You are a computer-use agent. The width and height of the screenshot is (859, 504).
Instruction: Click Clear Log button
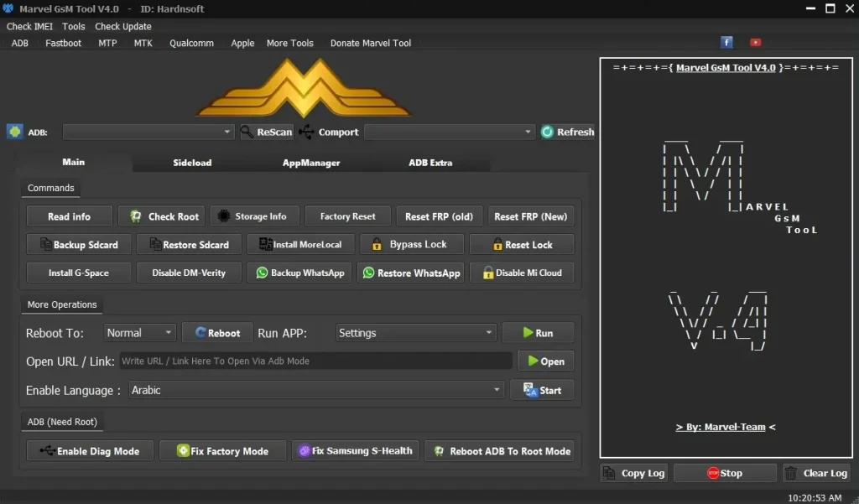point(817,473)
